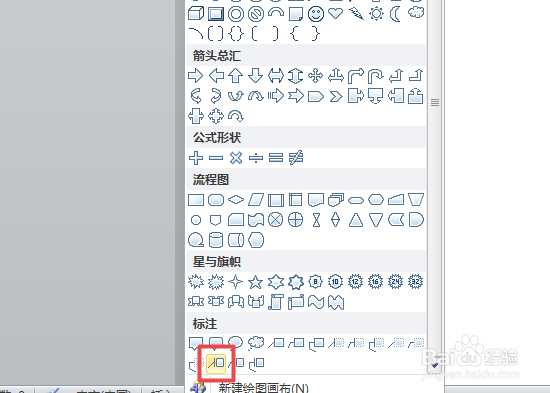The width and height of the screenshot is (550, 393).
Task: Select the heart basic shape
Action: coord(336,14)
